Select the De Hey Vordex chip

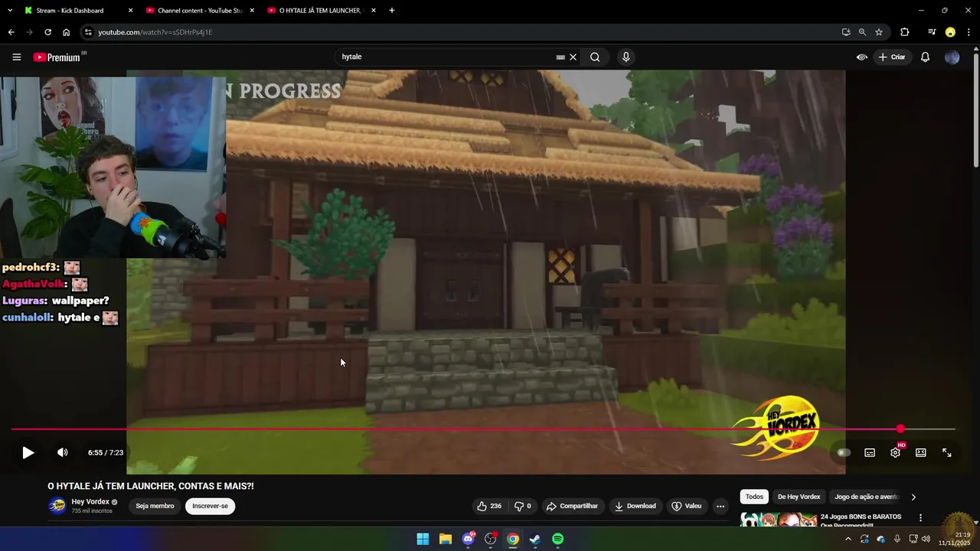(x=799, y=497)
